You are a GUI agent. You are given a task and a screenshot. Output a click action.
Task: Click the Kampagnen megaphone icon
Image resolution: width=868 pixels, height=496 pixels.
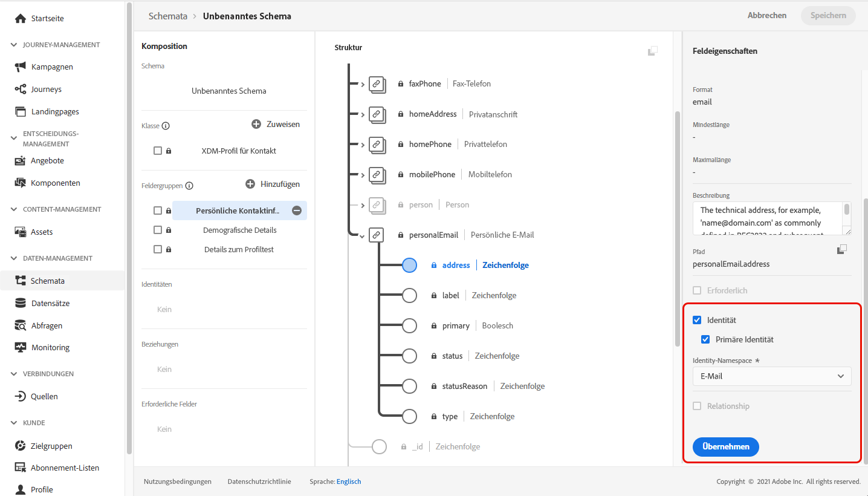21,67
